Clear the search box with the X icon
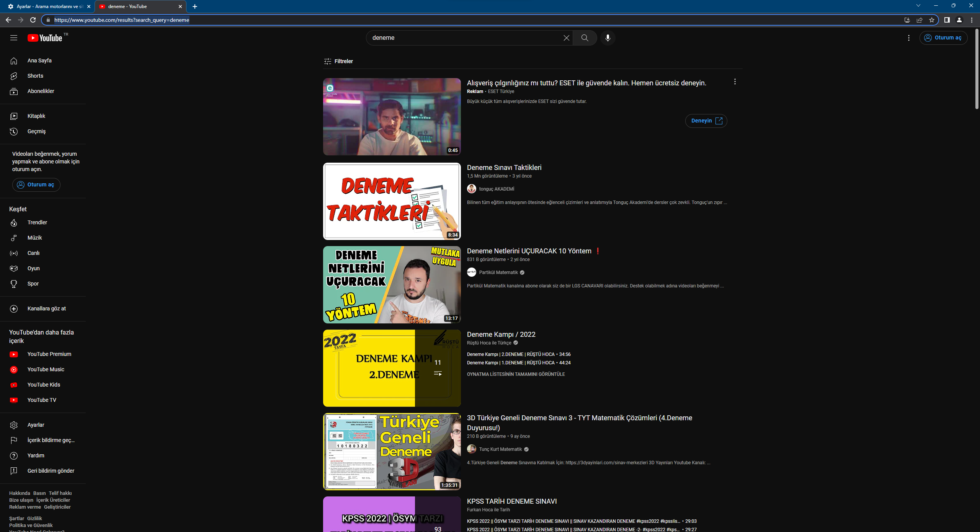The height and width of the screenshot is (532, 980). click(x=566, y=38)
